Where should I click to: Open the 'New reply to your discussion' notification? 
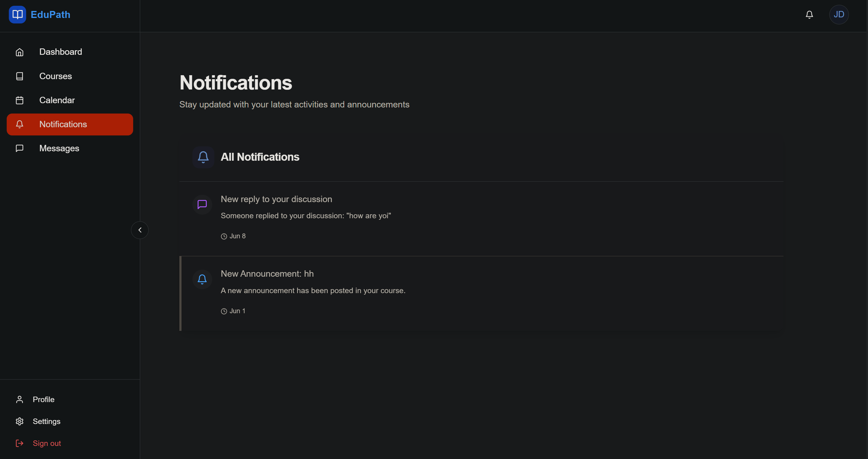[276, 199]
